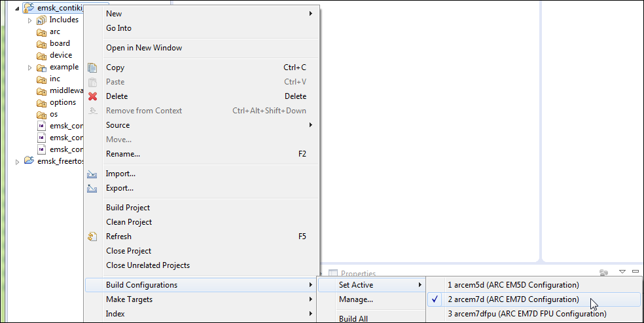644x323 pixels.
Task: Click the example folder icon
Action: click(x=41, y=67)
